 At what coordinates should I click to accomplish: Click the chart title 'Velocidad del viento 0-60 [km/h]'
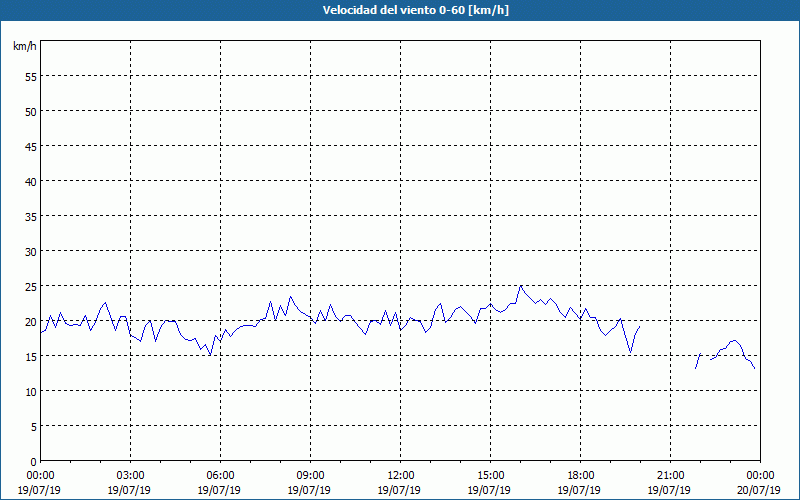[415, 10]
